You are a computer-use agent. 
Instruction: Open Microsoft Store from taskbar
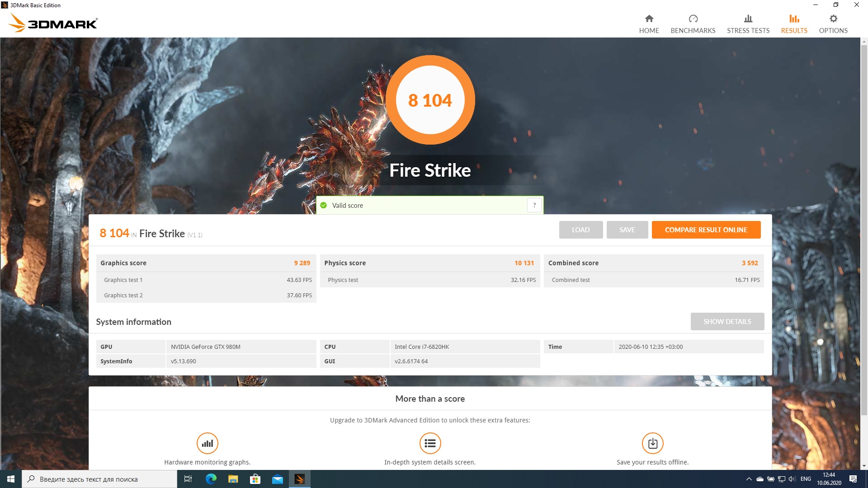click(x=255, y=479)
